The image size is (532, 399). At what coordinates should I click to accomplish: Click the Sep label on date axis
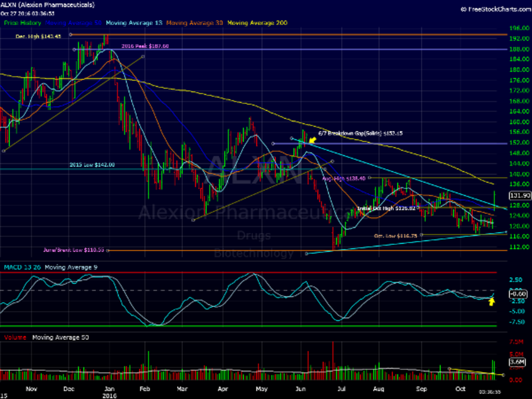(421, 388)
